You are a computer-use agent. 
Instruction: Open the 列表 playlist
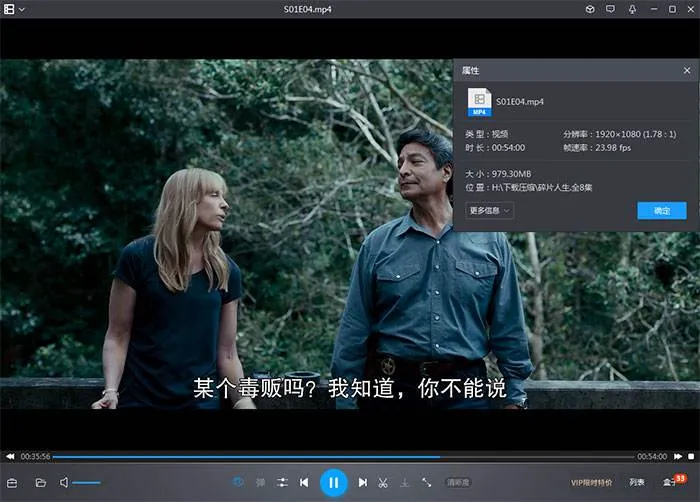click(x=637, y=482)
